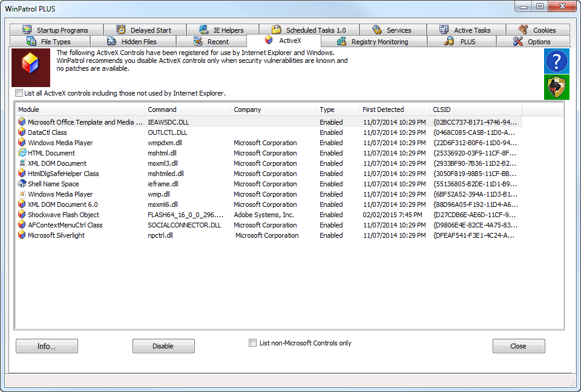This screenshot has height=392, width=581.
Task: Open the Scheduled Tasks 1.0 tab
Action: pyautogui.click(x=309, y=30)
